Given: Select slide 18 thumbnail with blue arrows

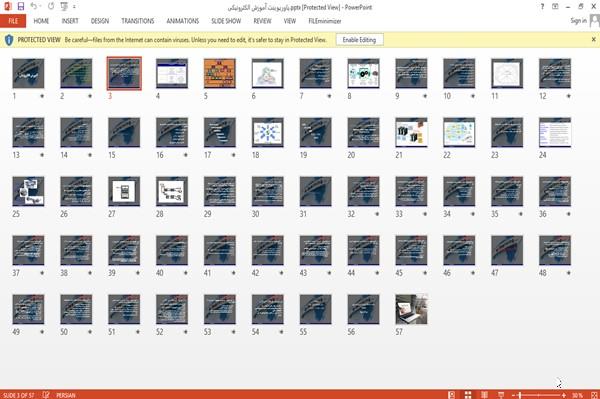Looking at the screenshot, I should tap(267, 132).
